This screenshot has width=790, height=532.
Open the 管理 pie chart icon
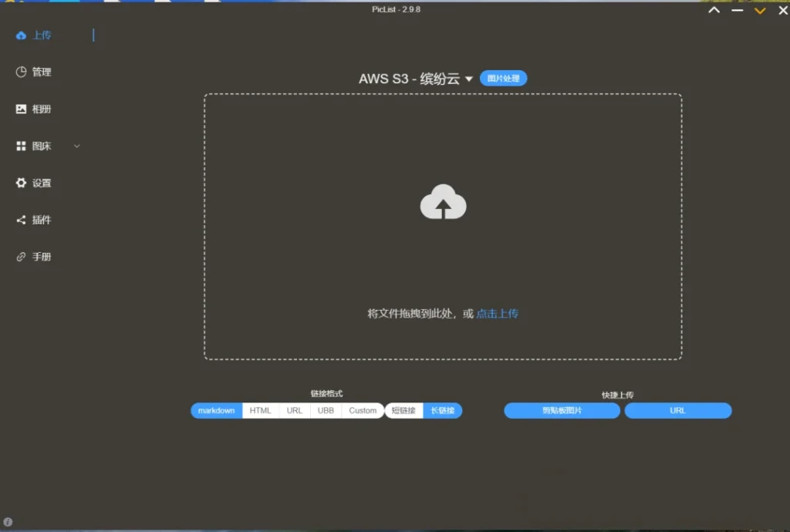[21, 72]
